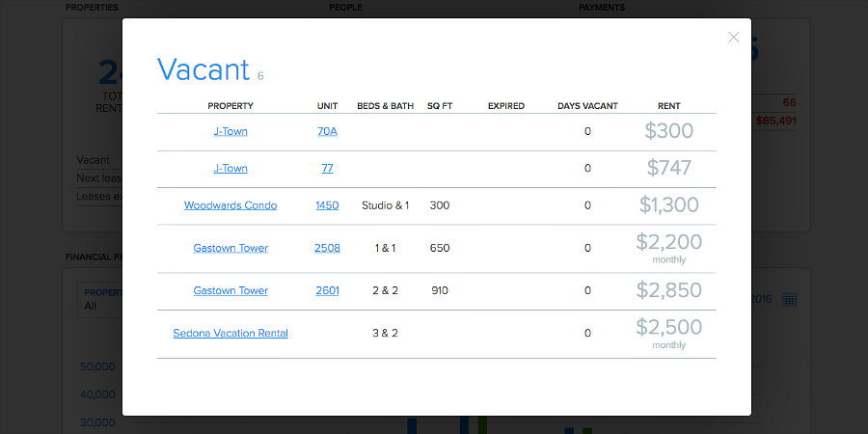Open the Sedona Vacation Rental link

[231, 334]
